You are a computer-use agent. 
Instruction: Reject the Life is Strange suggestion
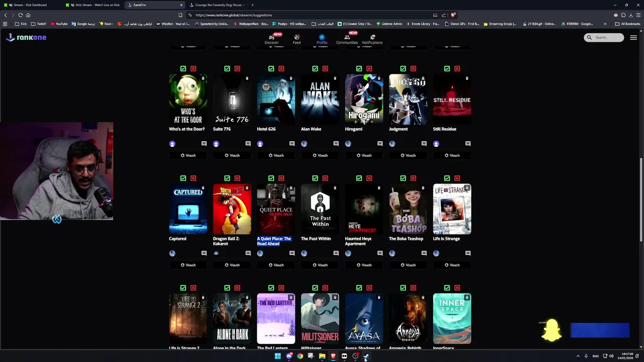[457, 178]
